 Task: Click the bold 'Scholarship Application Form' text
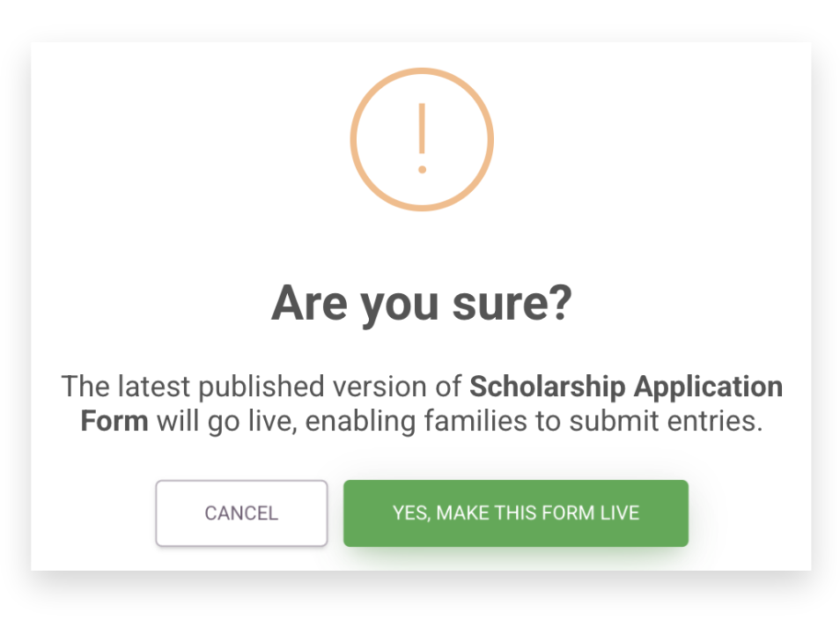coord(625,386)
